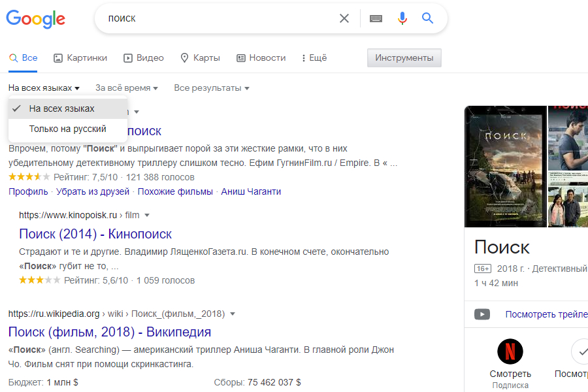Open Поиск (2014) - Кинопоиск result
The height and width of the screenshot is (392, 588).
point(95,234)
